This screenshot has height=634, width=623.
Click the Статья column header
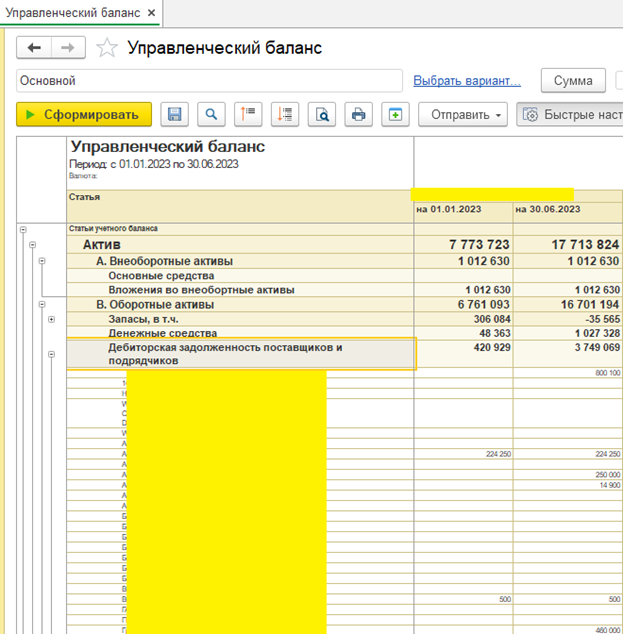[x=240, y=206]
